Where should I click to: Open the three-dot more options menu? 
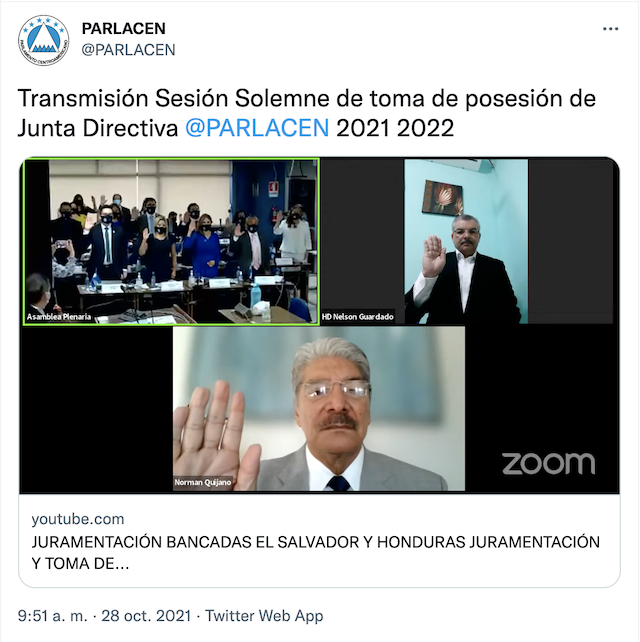(x=610, y=29)
